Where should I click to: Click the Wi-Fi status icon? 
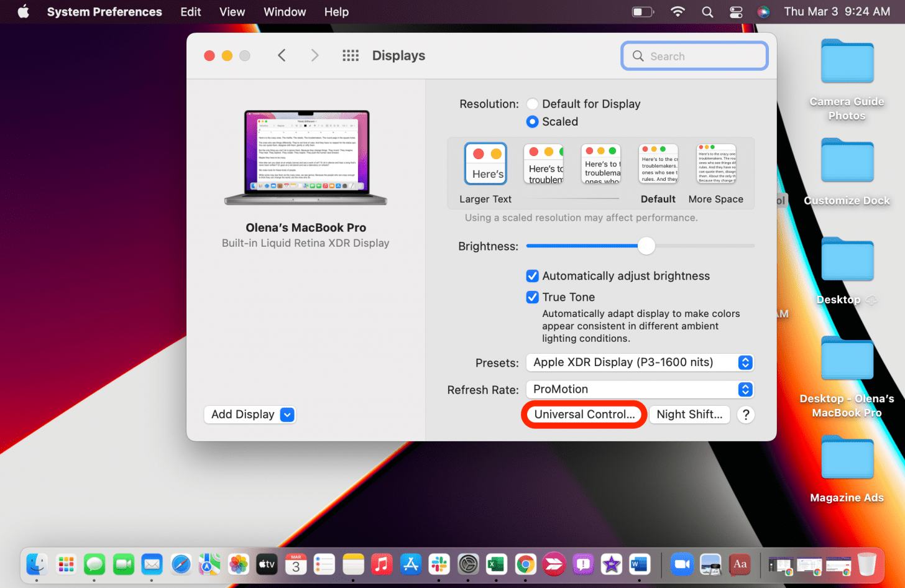pyautogui.click(x=678, y=12)
